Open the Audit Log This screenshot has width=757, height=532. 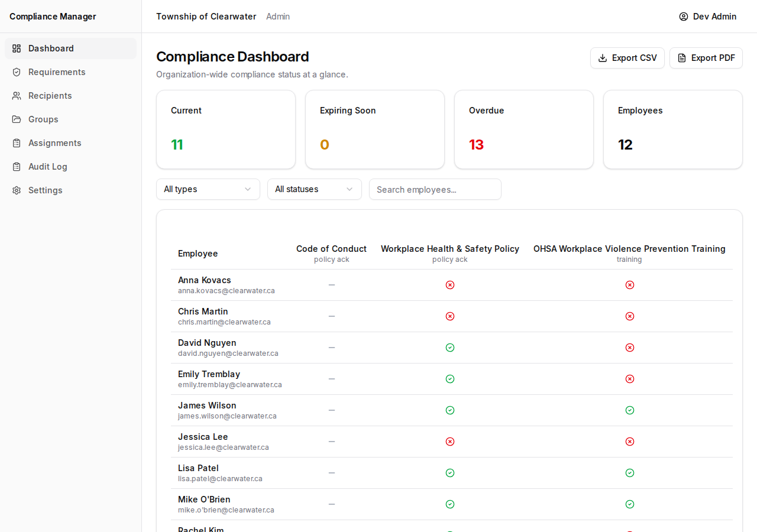coord(70,167)
